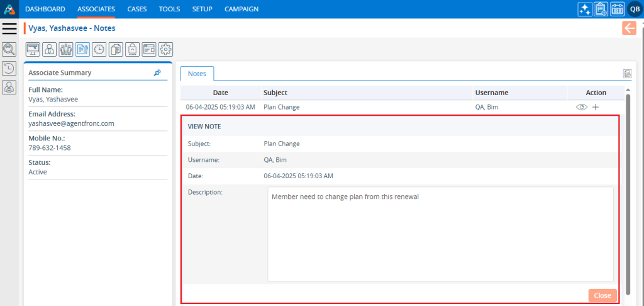
Task: Open the settings gear toolbar icon
Action: 165,49
